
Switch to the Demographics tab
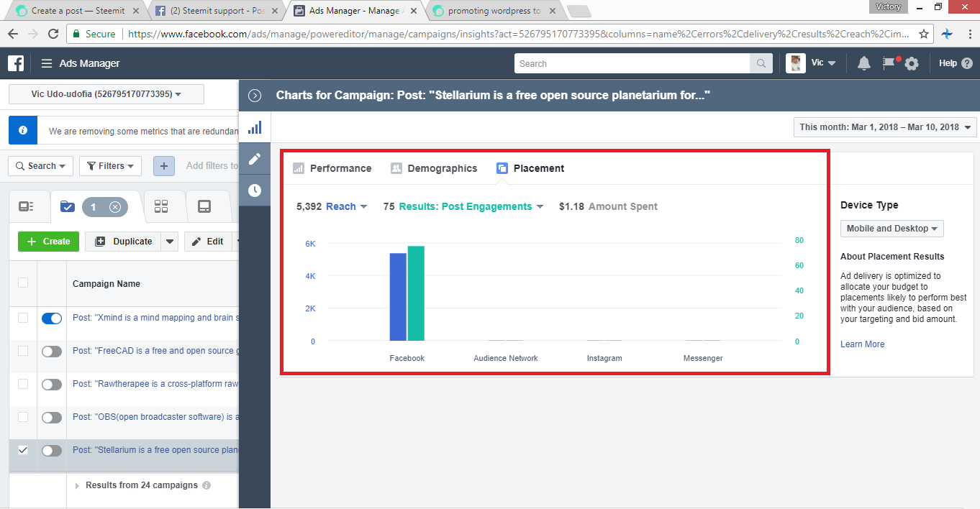pyautogui.click(x=434, y=168)
